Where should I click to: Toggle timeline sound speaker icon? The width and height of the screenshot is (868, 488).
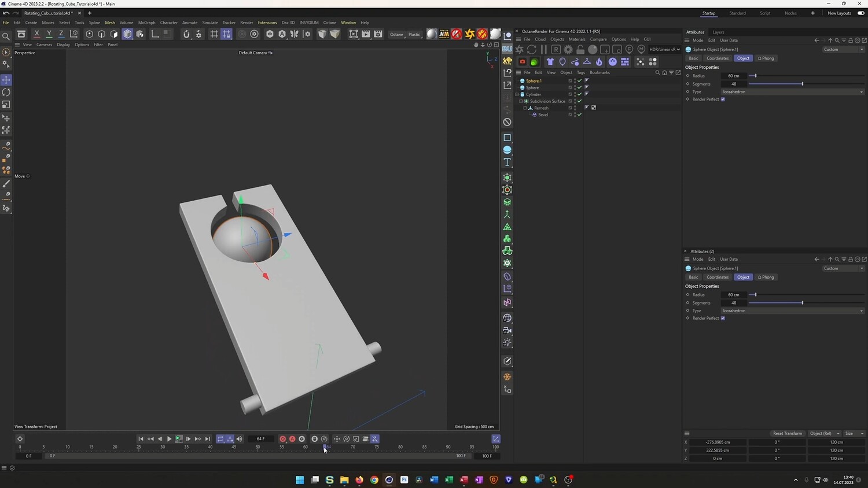[x=240, y=439]
